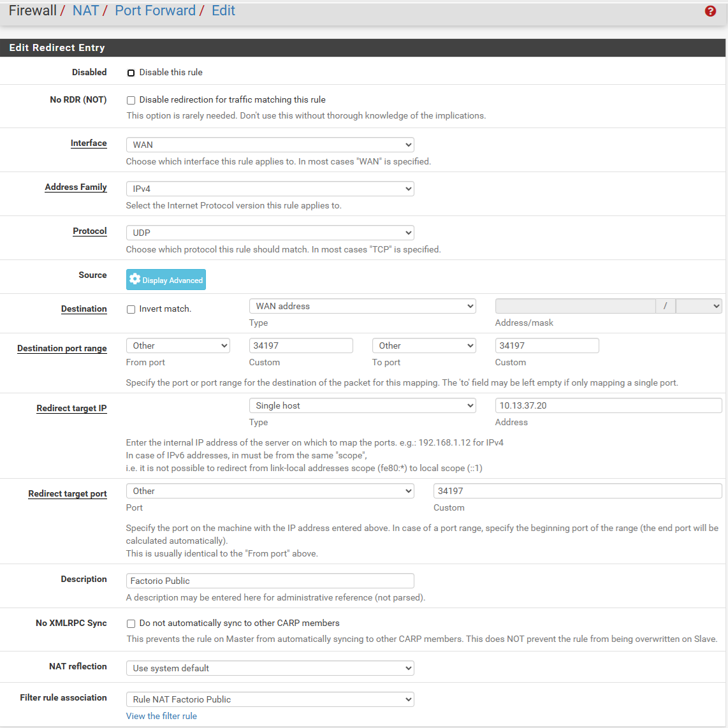Viewport: 728px width, 728px height.
Task: Check the Destination Invert match box
Action: point(131,310)
